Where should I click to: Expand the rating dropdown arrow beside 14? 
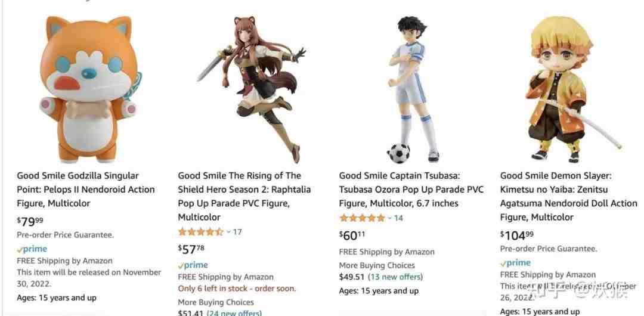[x=389, y=218]
